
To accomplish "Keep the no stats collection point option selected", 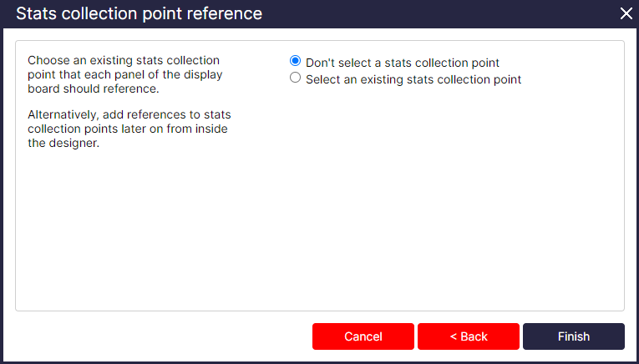I will coord(295,62).
